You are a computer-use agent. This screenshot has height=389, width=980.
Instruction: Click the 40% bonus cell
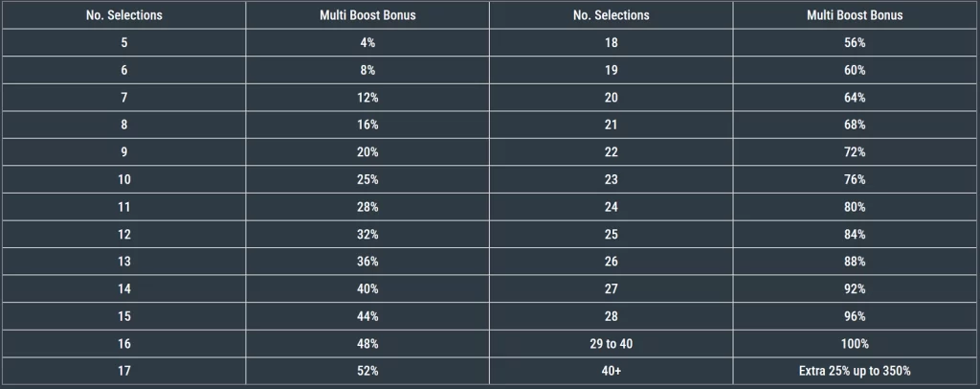[367, 289]
